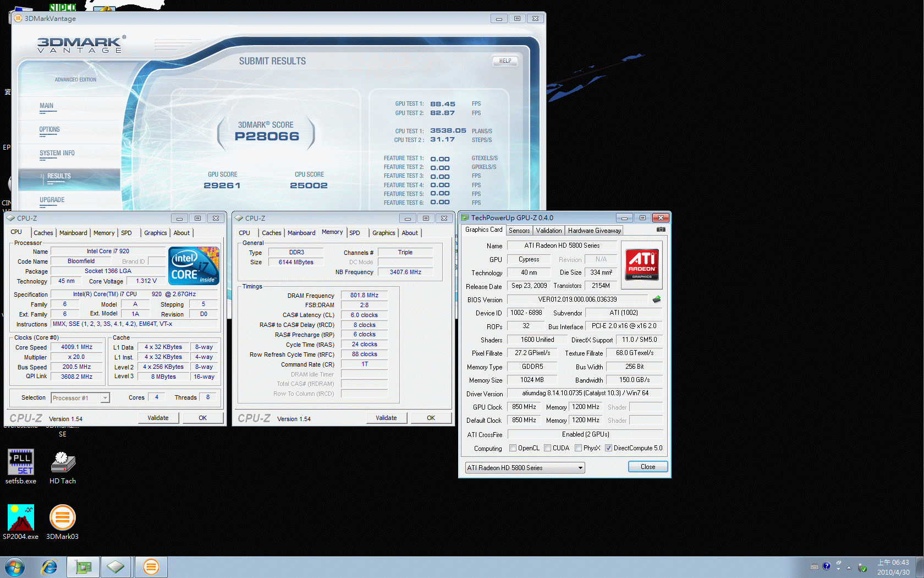Image resolution: width=924 pixels, height=578 pixels.
Task: Switch to 3DMark Vantage via orange taskbar icon
Action: pyautogui.click(x=151, y=567)
